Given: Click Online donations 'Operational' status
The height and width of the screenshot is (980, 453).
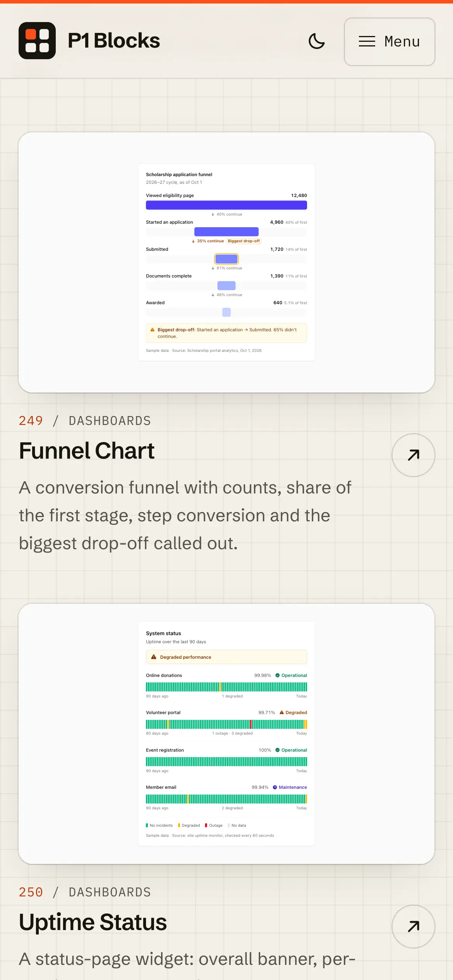Looking at the screenshot, I should (x=291, y=675).
